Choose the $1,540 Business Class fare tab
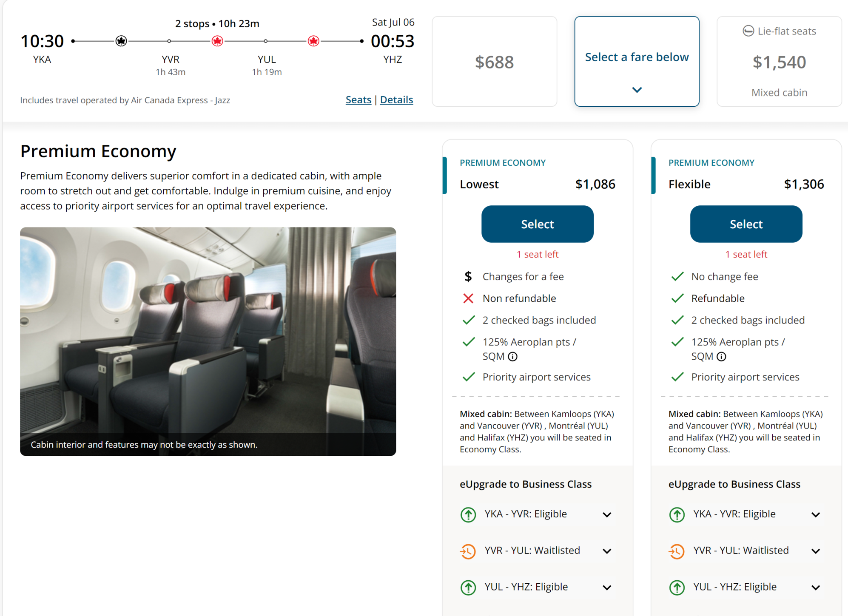848x616 pixels. click(779, 62)
